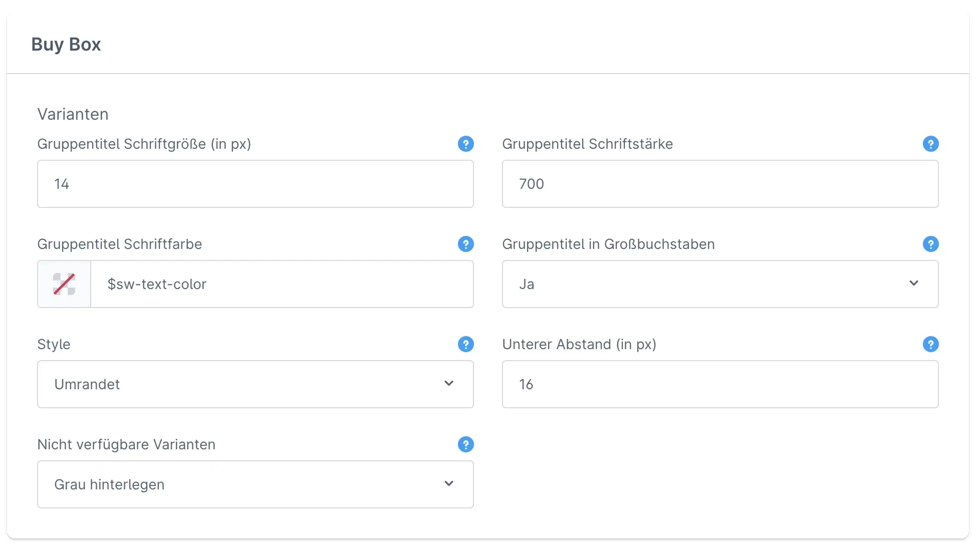Select the Unterer Abstand input with 16
The width and height of the screenshot is (980, 550).
(720, 384)
